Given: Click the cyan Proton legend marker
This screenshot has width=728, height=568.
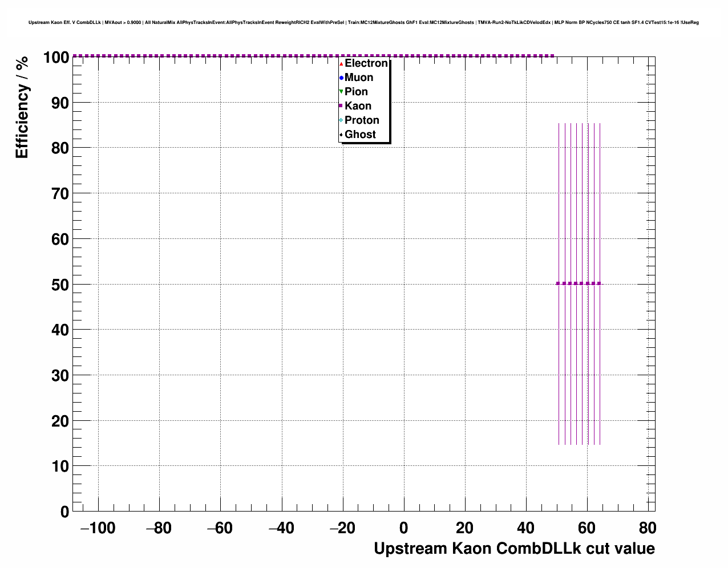Looking at the screenshot, I should coord(341,120).
